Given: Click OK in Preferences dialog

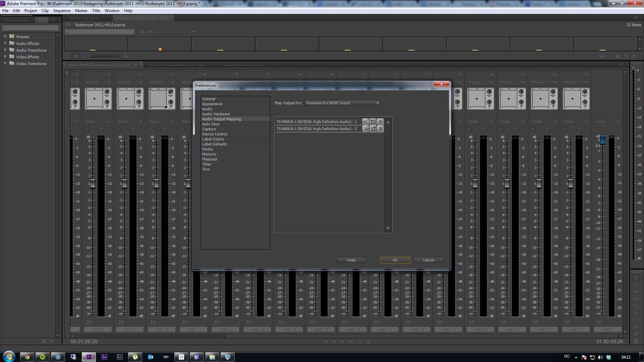Looking at the screenshot, I should click(395, 260).
